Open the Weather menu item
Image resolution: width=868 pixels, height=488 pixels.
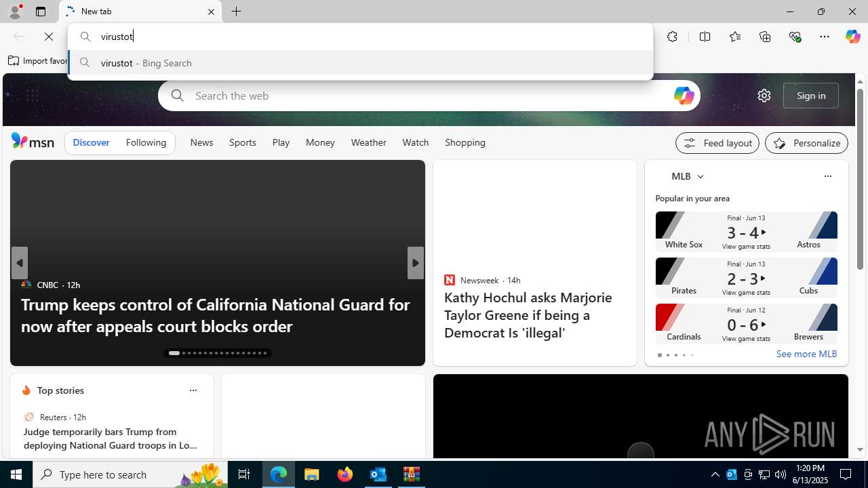tap(368, 142)
